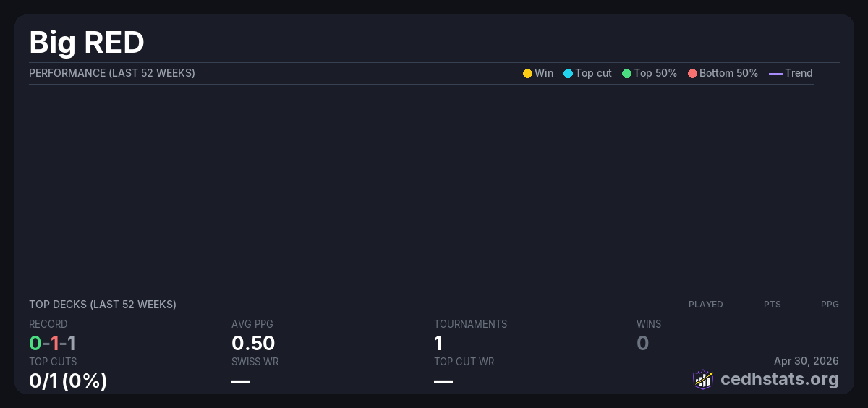868x408 pixels.
Task: Click the cyan Top cut legend dot
Action: (568, 73)
